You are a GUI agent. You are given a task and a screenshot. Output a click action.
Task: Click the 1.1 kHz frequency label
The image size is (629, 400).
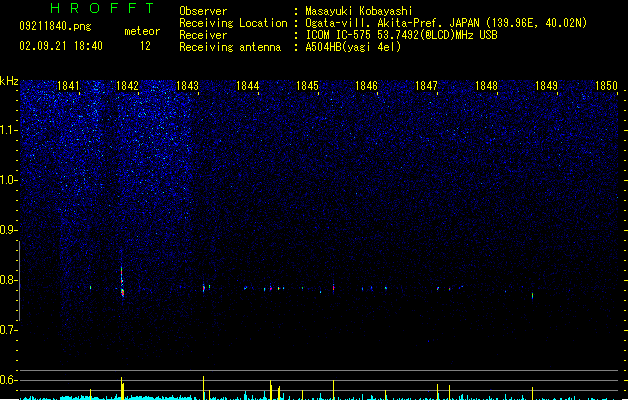(x=8, y=130)
